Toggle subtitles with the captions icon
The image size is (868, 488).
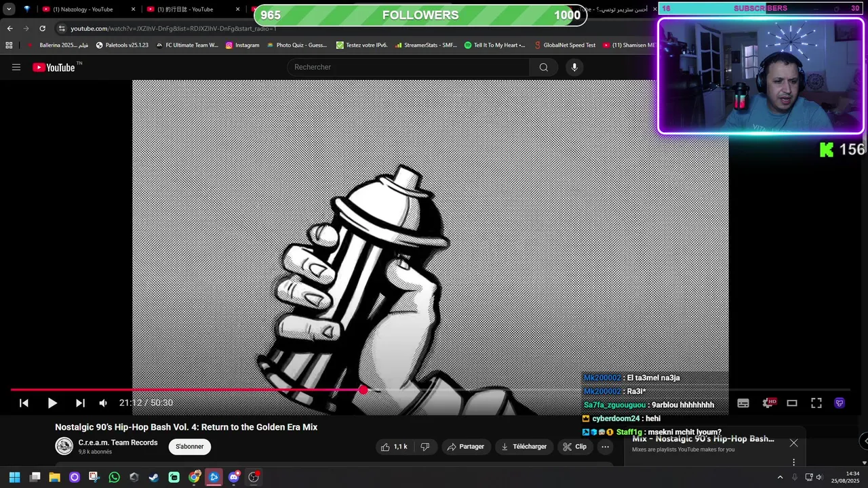[x=743, y=403]
